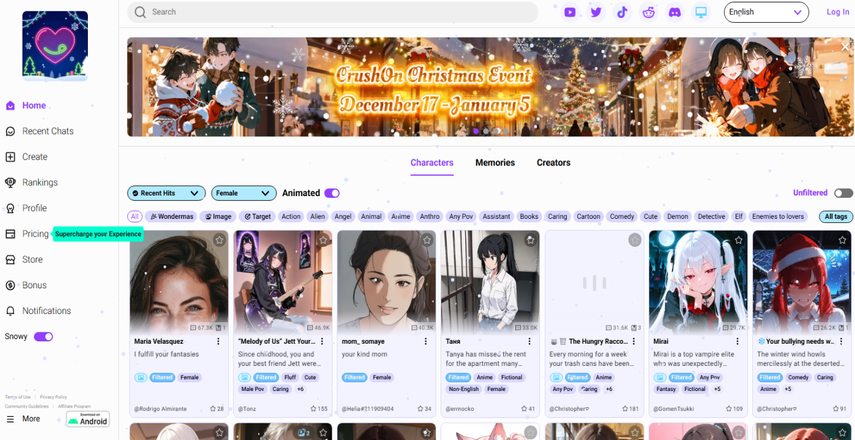This screenshot has height=440, width=855.
Task: Expand +5 tags on Mirai card
Action: coord(718,389)
